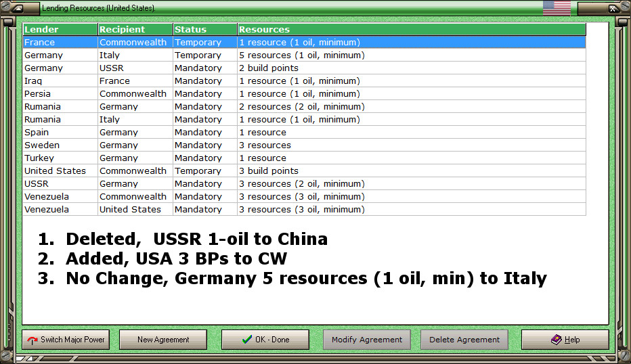Click Mandatory status in Sweden row
Viewport: 631px width, 364px height.
(x=205, y=145)
